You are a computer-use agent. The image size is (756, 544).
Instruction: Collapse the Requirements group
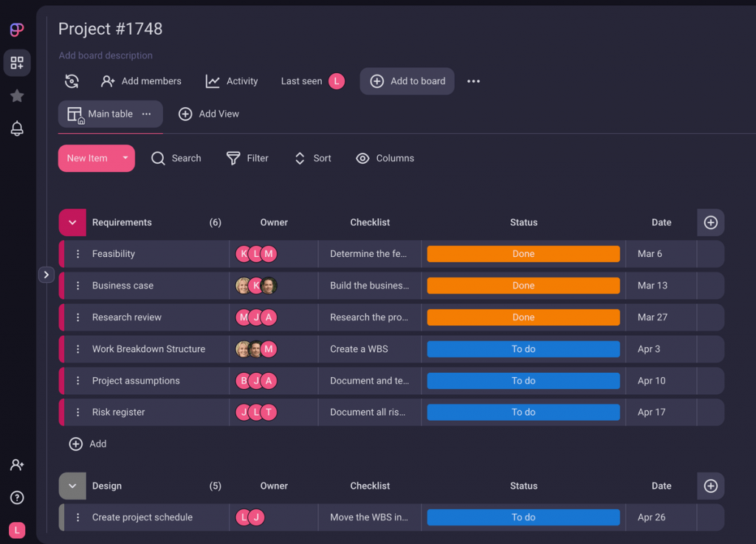pyautogui.click(x=72, y=222)
